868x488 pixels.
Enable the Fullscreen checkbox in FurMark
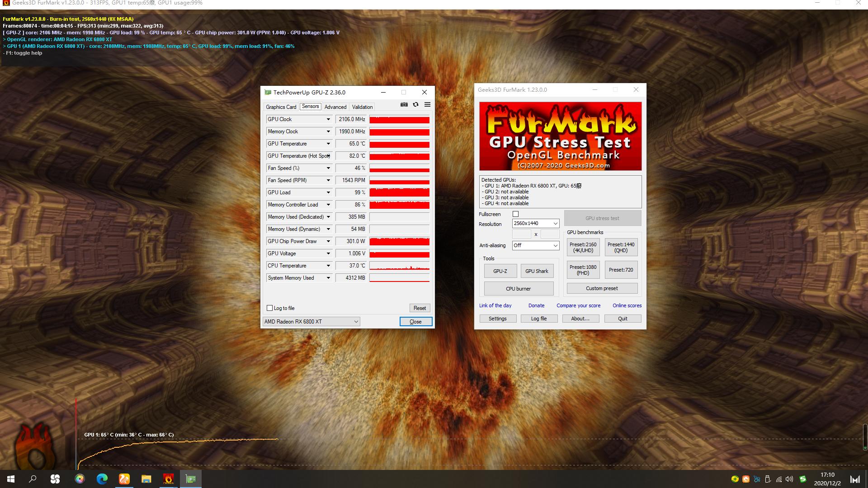click(515, 214)
